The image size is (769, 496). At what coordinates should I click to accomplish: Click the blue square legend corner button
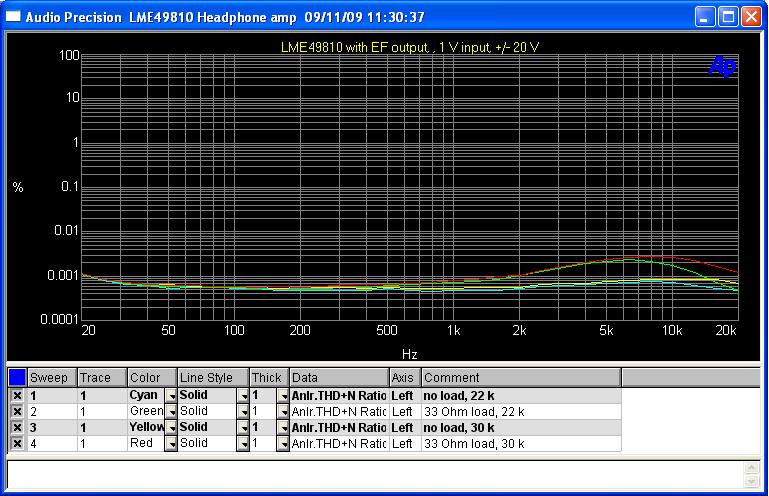17,377
